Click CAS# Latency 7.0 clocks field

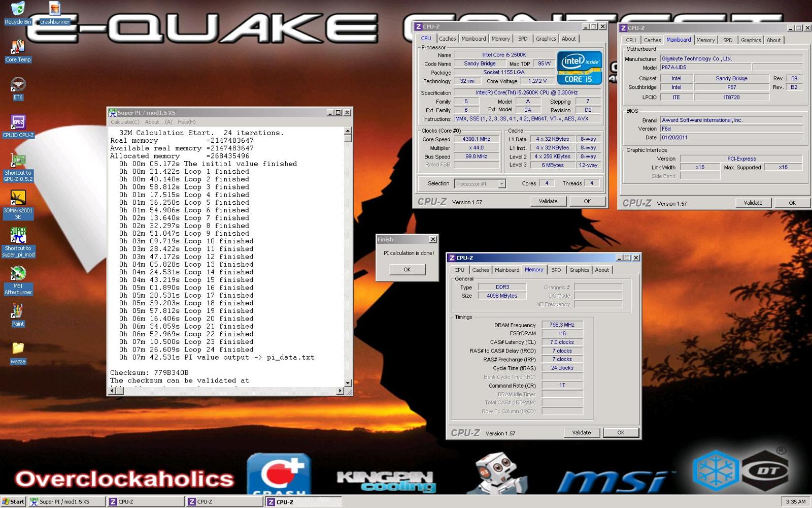[562, 342]
